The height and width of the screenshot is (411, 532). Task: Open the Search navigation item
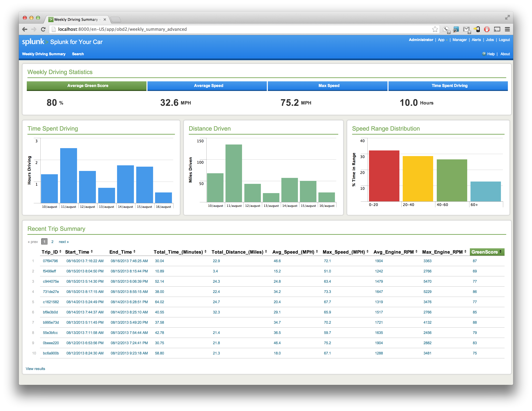pyautogui.click(x=78, y=54)
